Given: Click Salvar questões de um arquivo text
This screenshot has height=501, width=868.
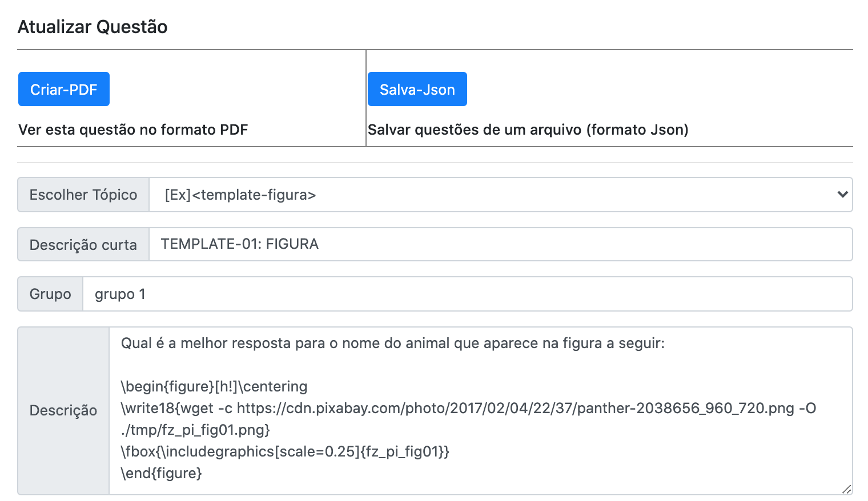Looking at the screenshot, I should coord(528,130).
